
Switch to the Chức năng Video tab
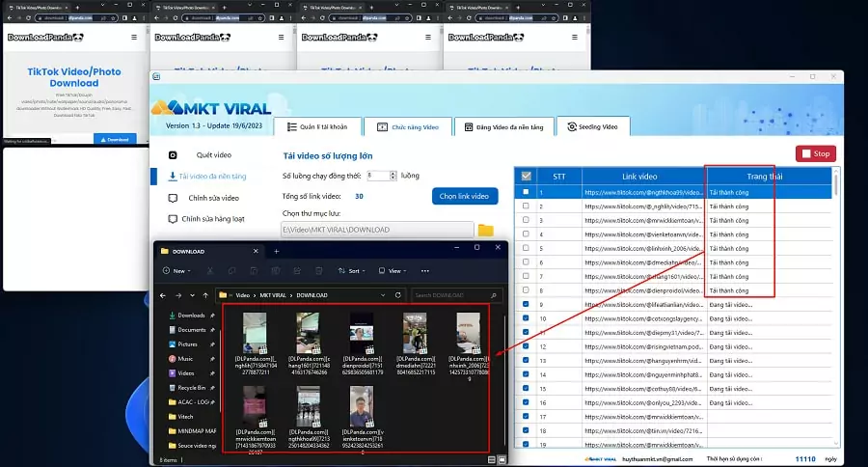pyautogui.click(x=408, y=126)
